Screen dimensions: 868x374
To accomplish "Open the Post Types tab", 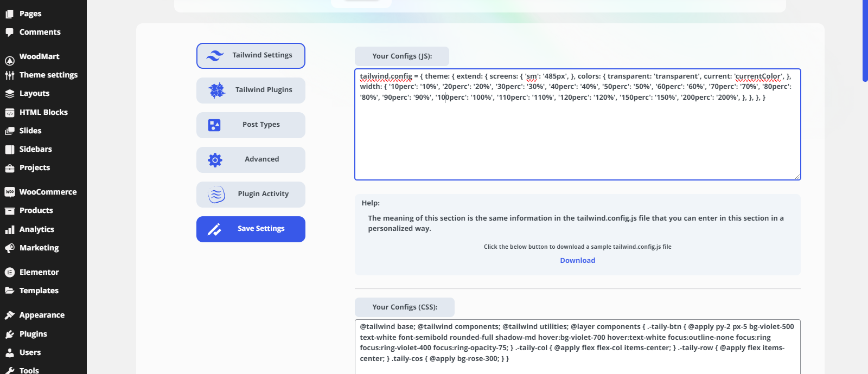I will 251,125.
